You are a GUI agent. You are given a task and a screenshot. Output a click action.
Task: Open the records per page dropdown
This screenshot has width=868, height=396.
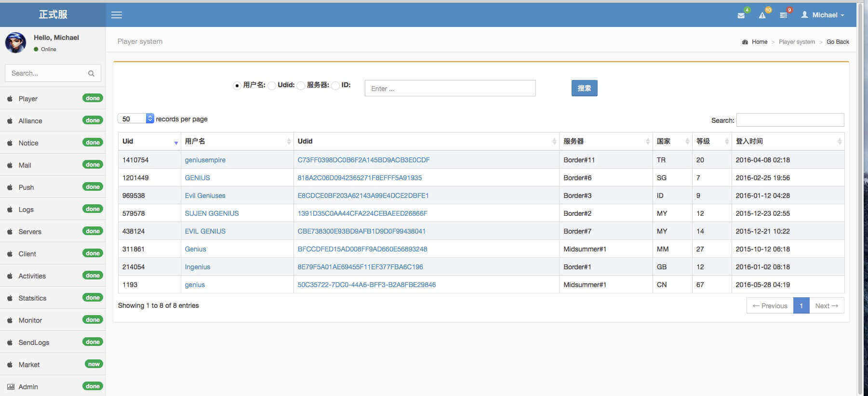pos(135,119)
